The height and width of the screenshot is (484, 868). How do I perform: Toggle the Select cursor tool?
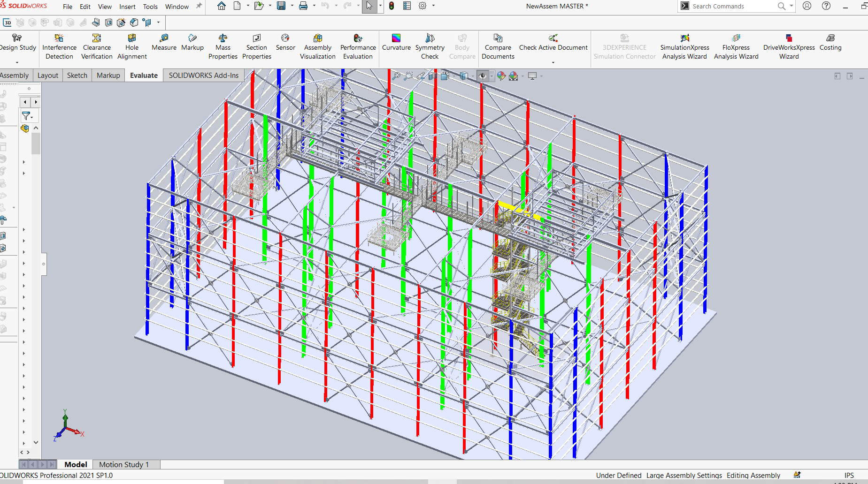pos(369,6)
